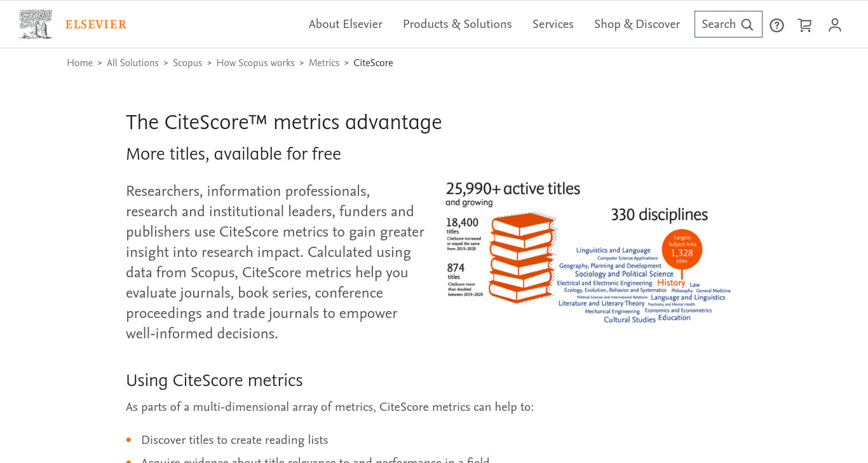The image size is (868, 463).
Task: Go to Home breadcrumb link
Action: click(80, 63)
